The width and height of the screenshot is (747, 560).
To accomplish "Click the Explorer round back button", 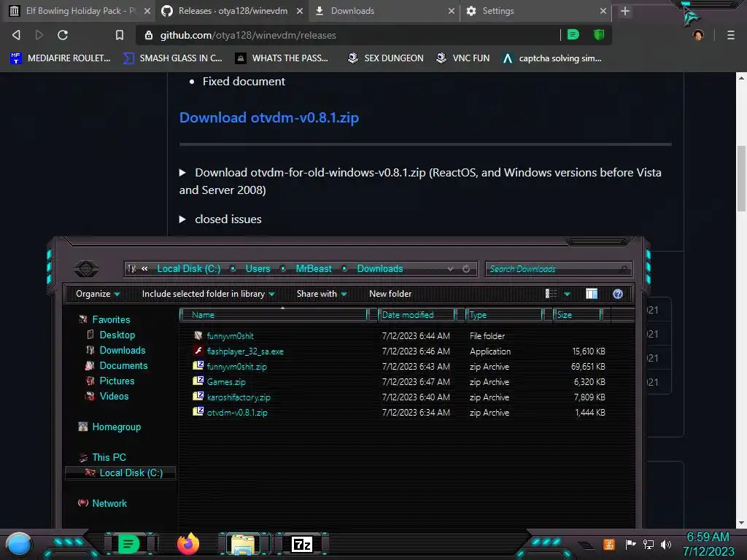I will (86, 269).
